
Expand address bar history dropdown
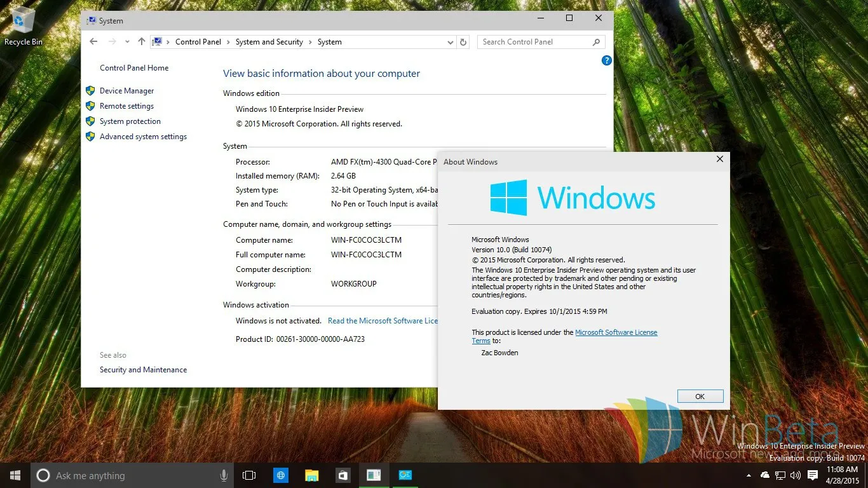pos(450,42)
